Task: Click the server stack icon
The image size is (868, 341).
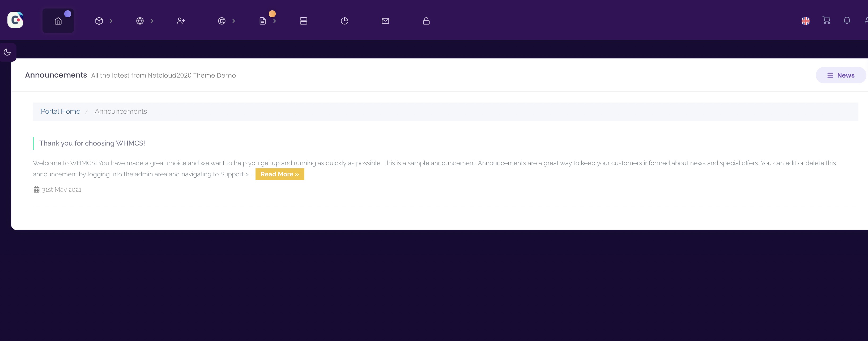Action: tap(304, 21)
